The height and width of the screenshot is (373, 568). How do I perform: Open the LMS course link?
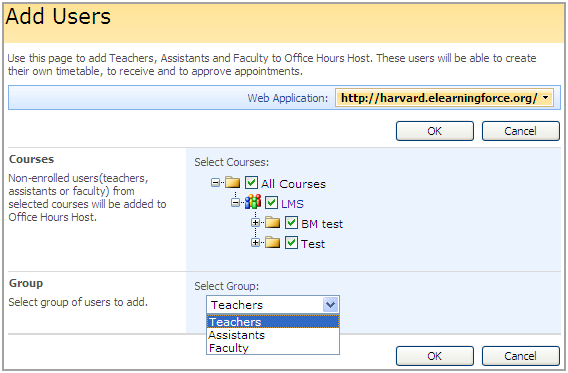(x=292, y=204)
